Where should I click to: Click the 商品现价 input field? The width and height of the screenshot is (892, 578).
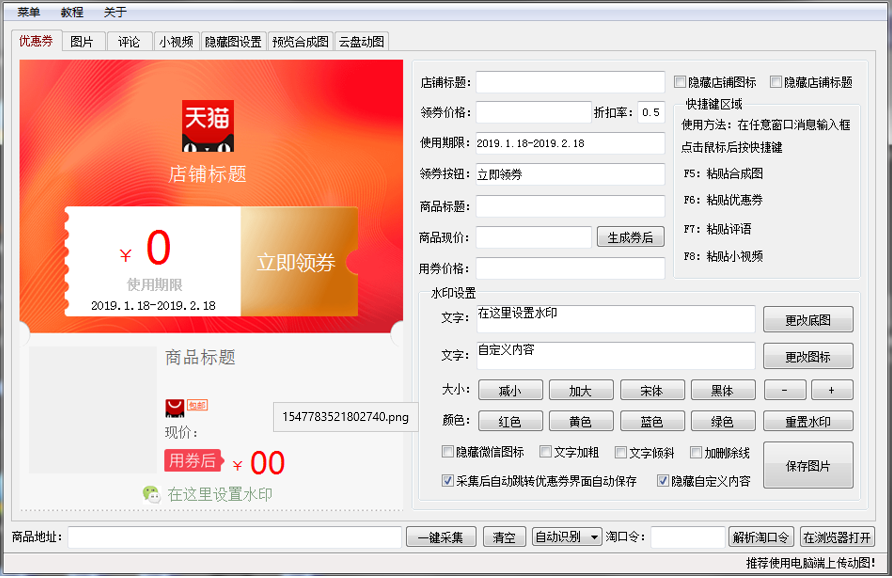point(534,237)
